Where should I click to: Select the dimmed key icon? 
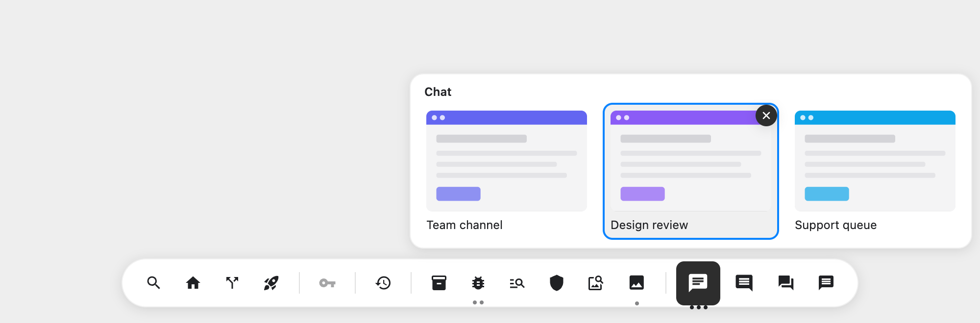(327, 283)
